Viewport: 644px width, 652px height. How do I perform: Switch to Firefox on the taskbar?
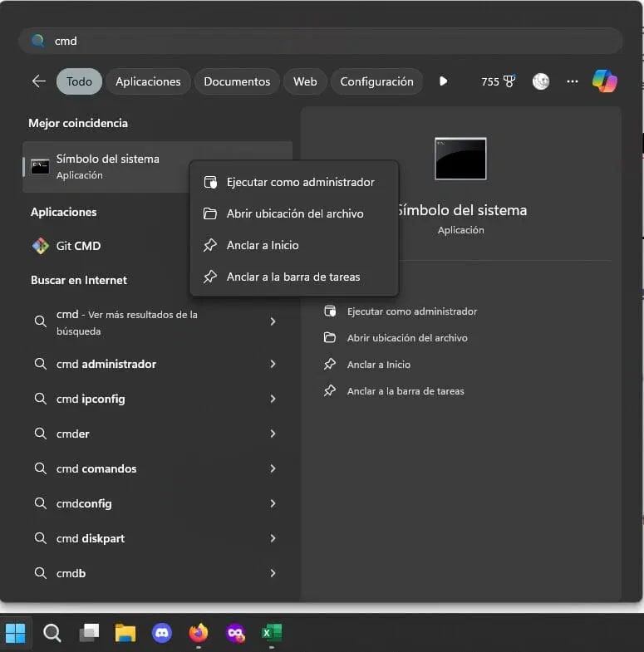pyautogui.click(x=199, y=633)
